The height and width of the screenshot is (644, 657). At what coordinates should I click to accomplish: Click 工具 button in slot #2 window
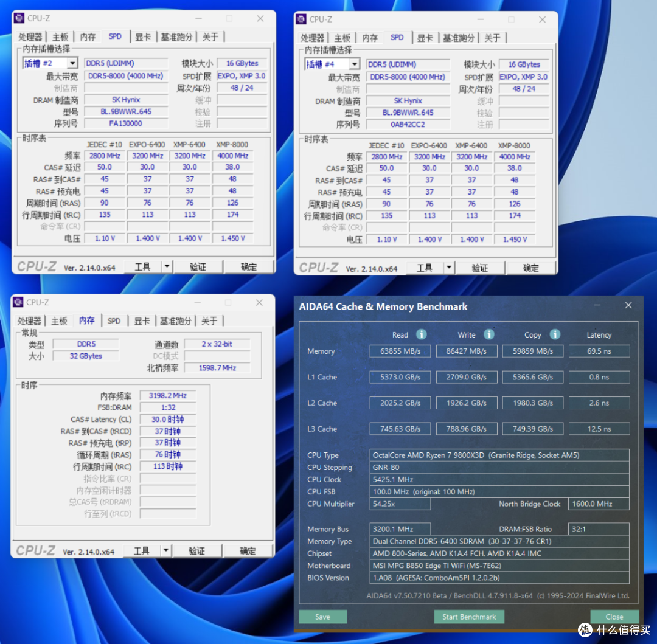pyautogui.click(x=142, y=267)
